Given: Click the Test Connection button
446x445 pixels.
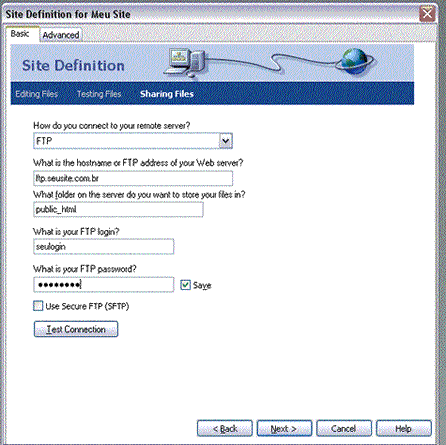Looking at the screenshot, I should coord(76,329).
